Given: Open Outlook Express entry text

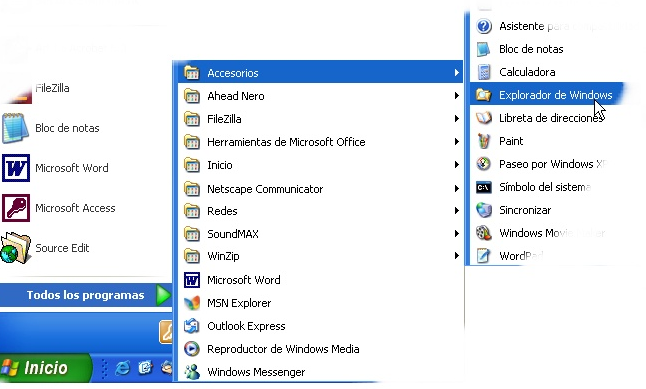Looking at the screenshot, I should point(246,326).
